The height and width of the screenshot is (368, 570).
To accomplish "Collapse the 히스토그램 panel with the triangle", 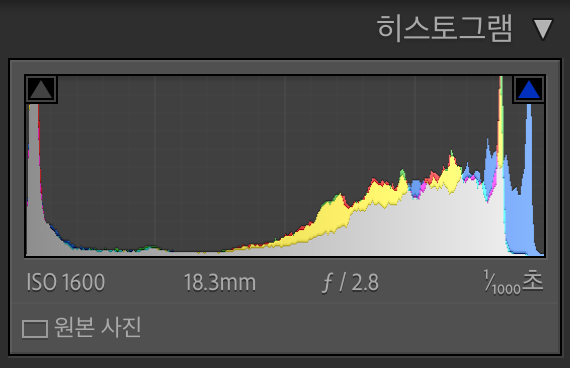I will [543, 29].
